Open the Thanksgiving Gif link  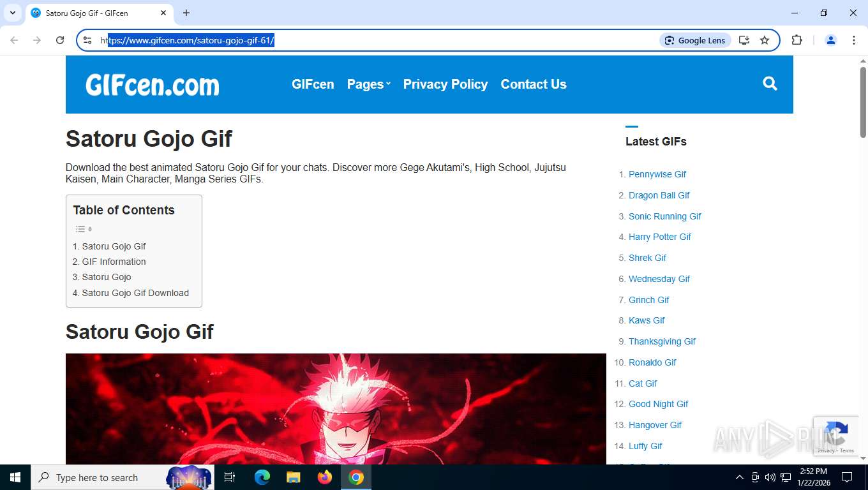(662, 341)
